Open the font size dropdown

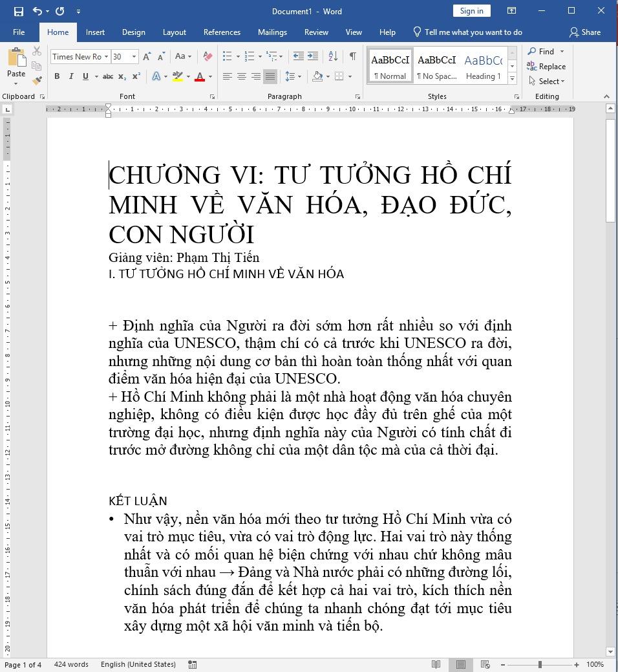click(134, 56)
